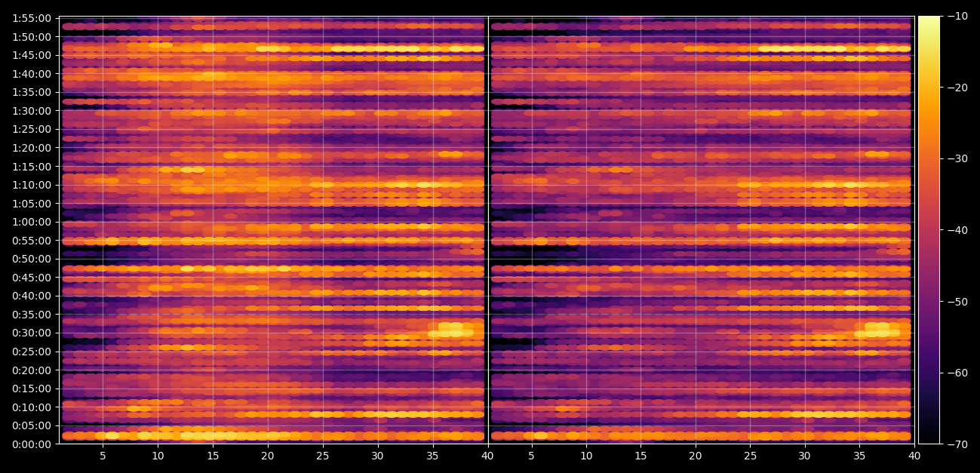980x473 pixels.
Task: Select the 1:20:00 y-axis label
Action: [x=32, y=148]
